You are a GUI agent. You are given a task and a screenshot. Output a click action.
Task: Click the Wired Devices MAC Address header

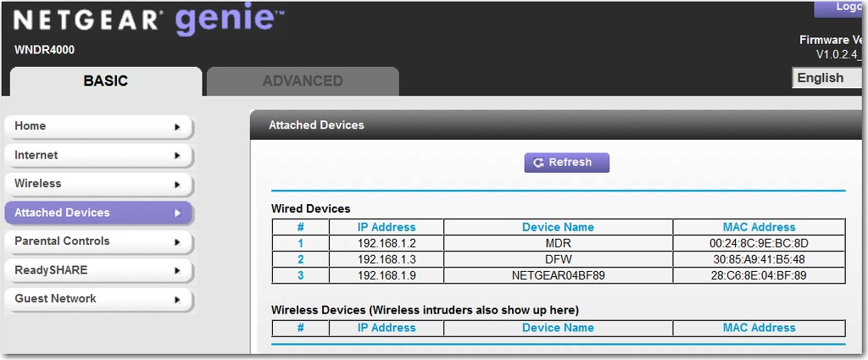point(759,227)
